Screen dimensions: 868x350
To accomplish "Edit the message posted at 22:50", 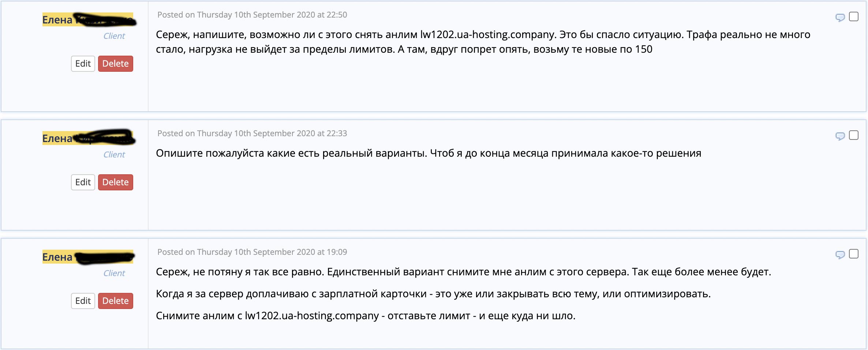I will [83, 64].
